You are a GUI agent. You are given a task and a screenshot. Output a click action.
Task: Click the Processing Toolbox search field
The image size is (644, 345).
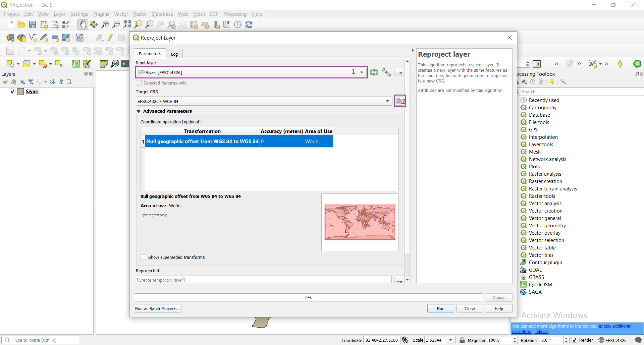[x=580, y=92]
